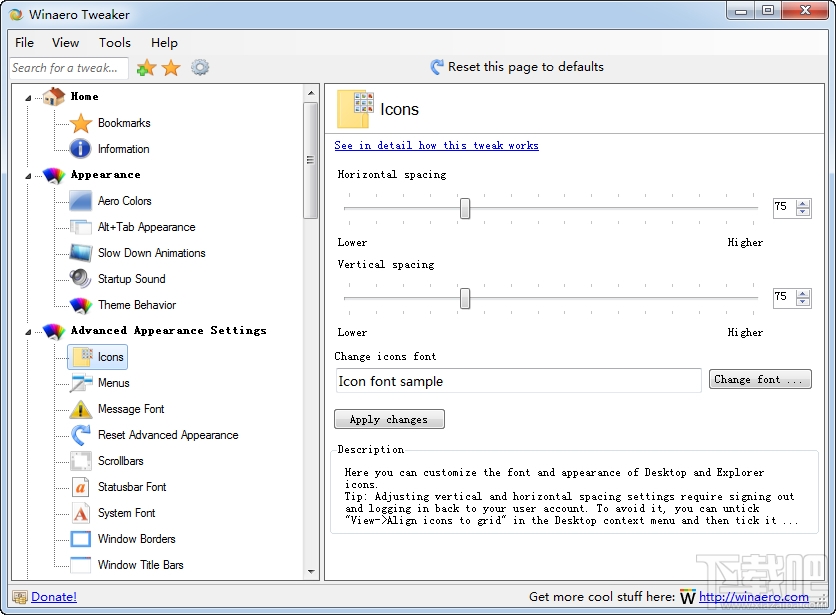Screen dimensions: 836x615
Task: Select the Scrollbars tree item label
Action: pyautogui.click(x=120, y=461)
